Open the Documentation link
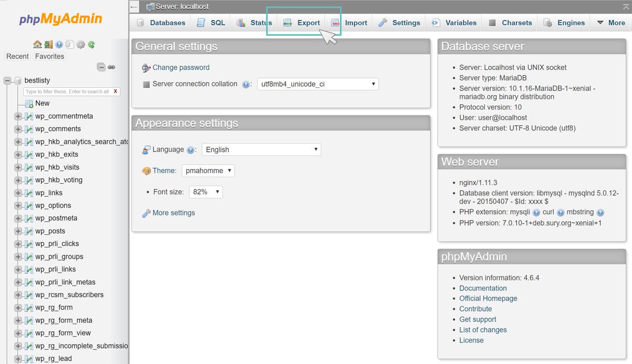Screen dimensions: 632x364 (483, 288)
